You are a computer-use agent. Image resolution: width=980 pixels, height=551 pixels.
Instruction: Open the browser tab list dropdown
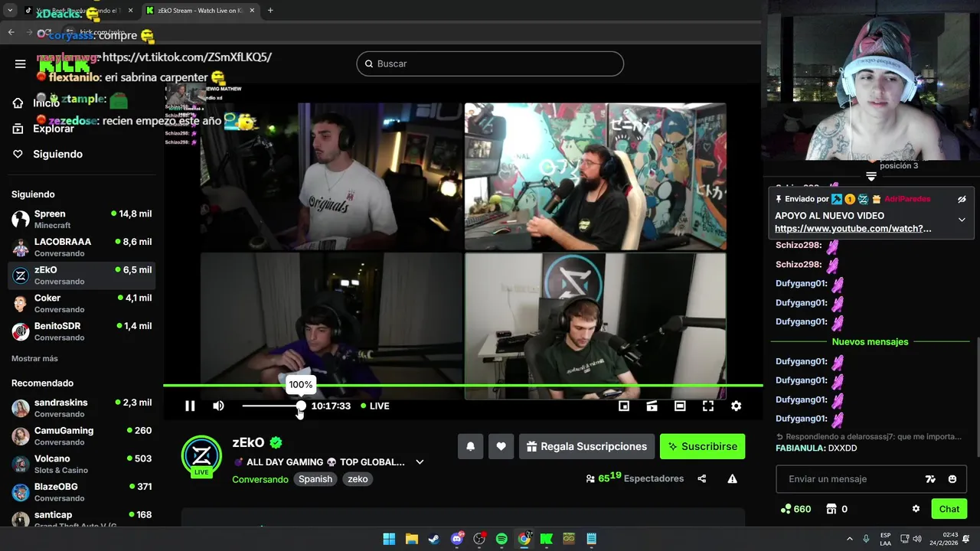tap(10, 11)
